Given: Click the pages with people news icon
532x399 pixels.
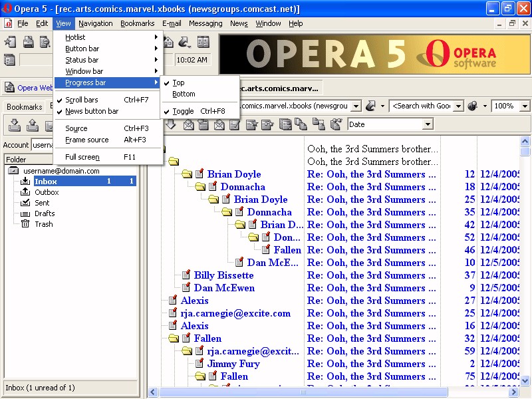Looking at the screenshot, I should [336, 124].
